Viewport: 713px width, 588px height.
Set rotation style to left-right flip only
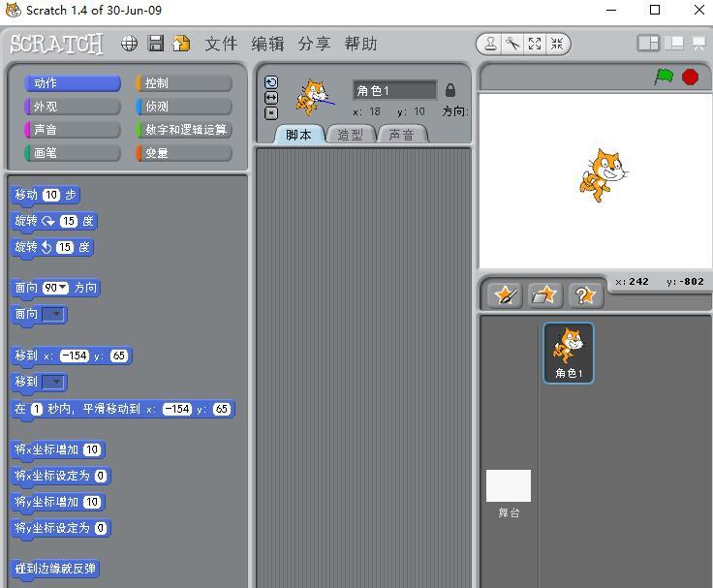click(x=271, y=98)
